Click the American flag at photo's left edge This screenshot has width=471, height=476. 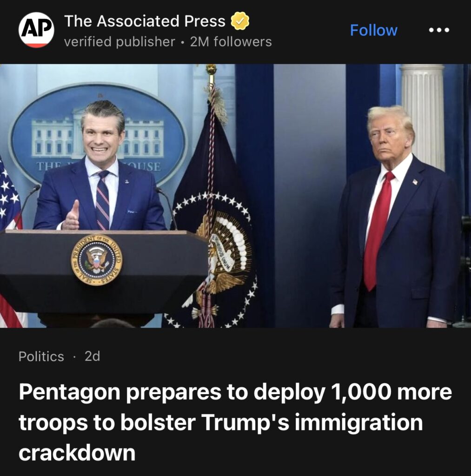point(11,243)
